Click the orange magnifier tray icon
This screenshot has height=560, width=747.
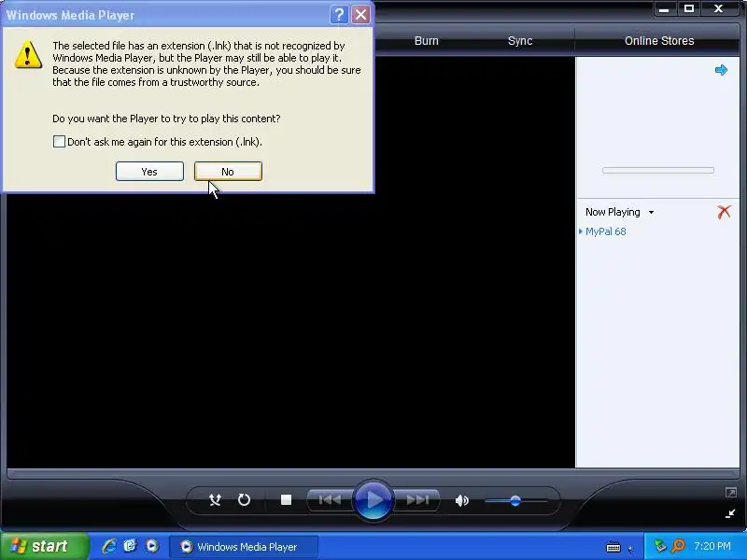pos(678,546)
